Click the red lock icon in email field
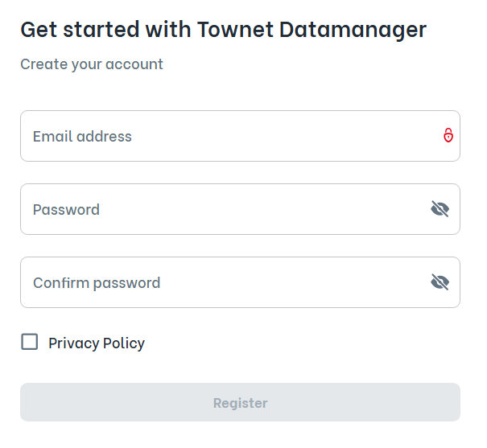 tap(448, 135)
